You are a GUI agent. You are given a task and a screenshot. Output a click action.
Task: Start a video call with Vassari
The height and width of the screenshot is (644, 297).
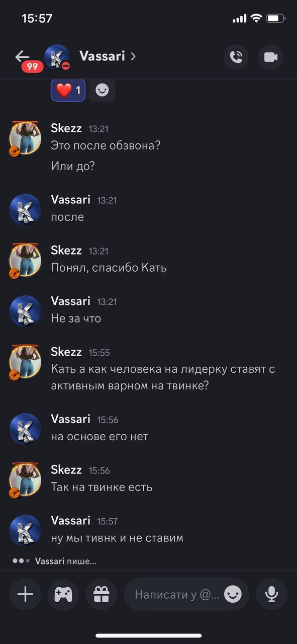[x=271, y=56]
